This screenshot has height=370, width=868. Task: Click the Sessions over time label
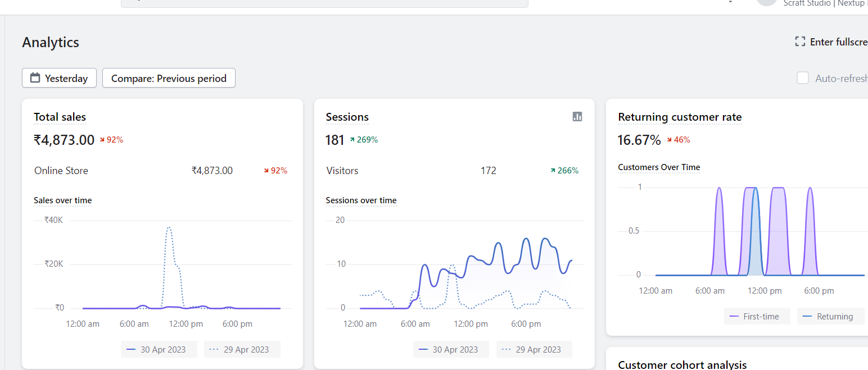click(x=361, y=200)
